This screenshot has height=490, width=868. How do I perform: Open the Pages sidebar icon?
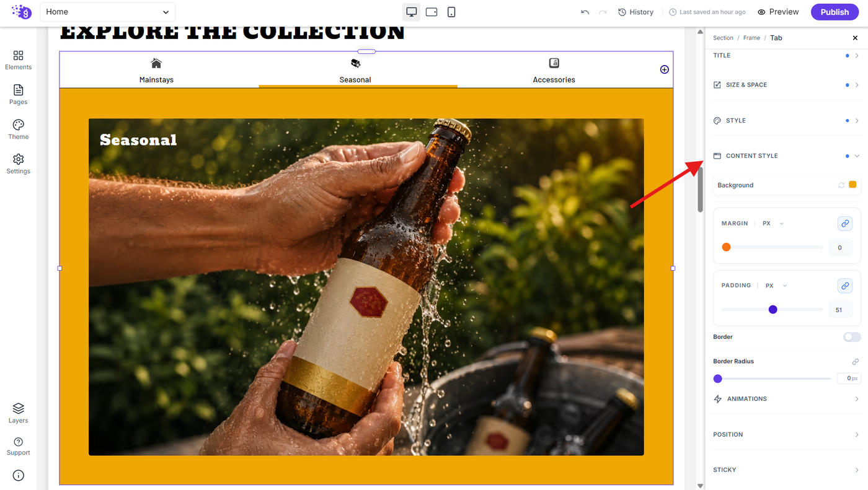click(18, 95)
